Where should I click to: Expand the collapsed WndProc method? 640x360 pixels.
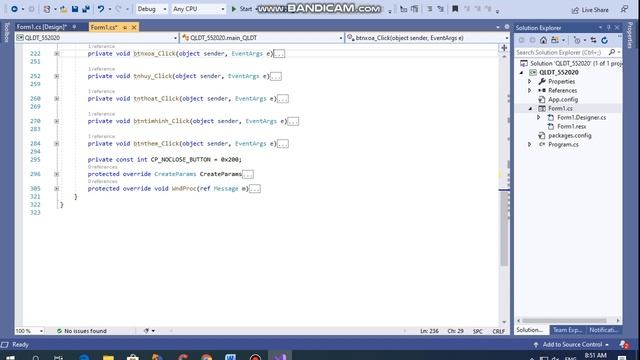(x=56, y=189)
